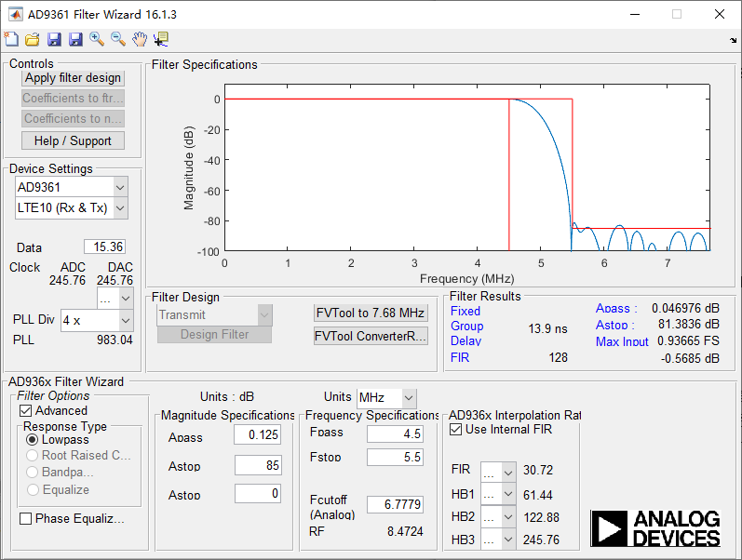Image resolution: width=742 pixels, height=560 pixels.
Task: Open the HB1 rate dropdown
Action: (x=498, y=494)
